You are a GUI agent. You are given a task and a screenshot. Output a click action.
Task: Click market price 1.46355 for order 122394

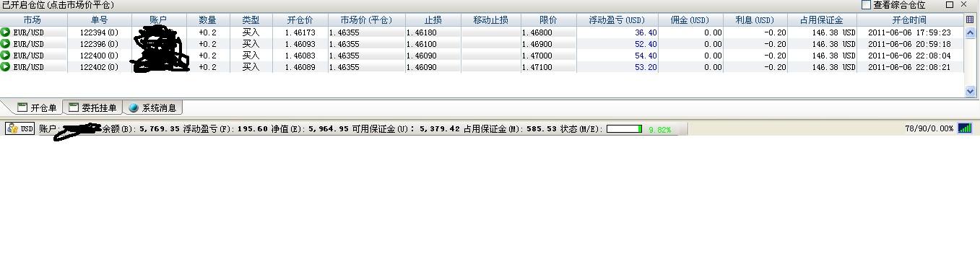pyautogui.click(x=366, y=32)
